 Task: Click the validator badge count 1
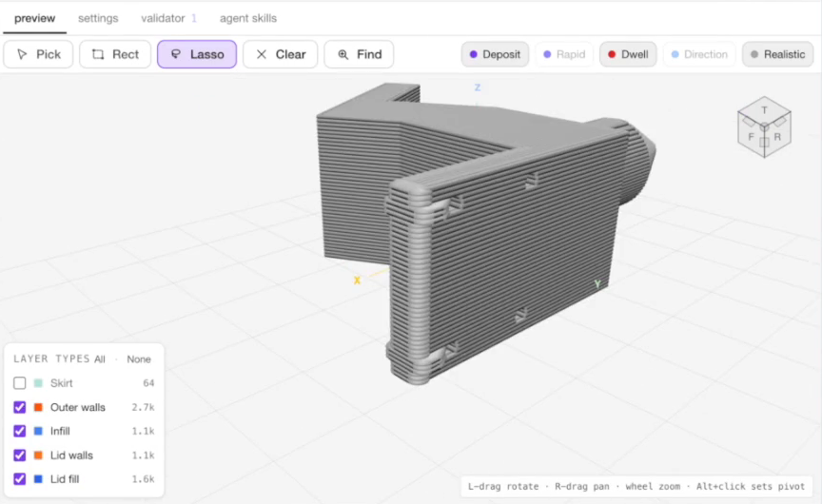194,18
